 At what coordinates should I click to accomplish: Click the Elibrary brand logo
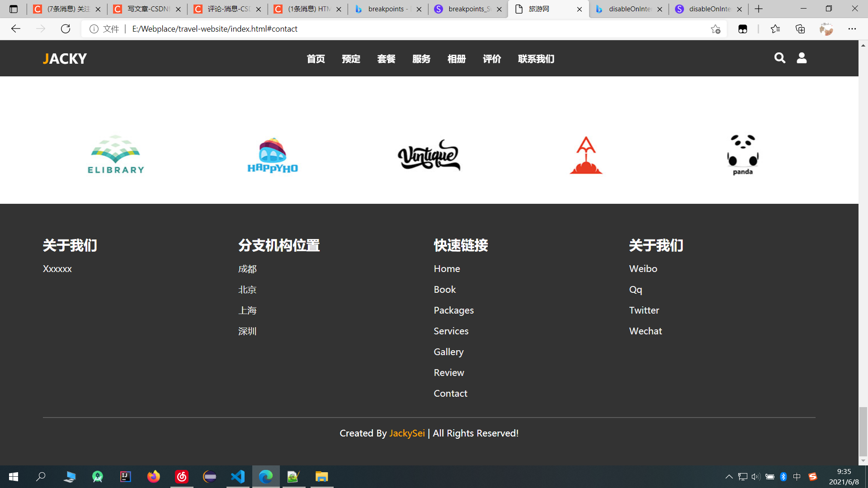tap(116, 155)
